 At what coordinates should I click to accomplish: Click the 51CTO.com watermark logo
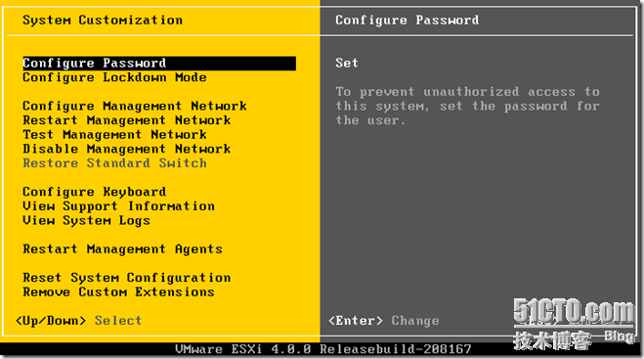[574, 325]
